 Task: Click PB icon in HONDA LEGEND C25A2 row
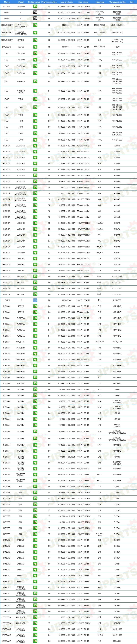coord(35,229)
